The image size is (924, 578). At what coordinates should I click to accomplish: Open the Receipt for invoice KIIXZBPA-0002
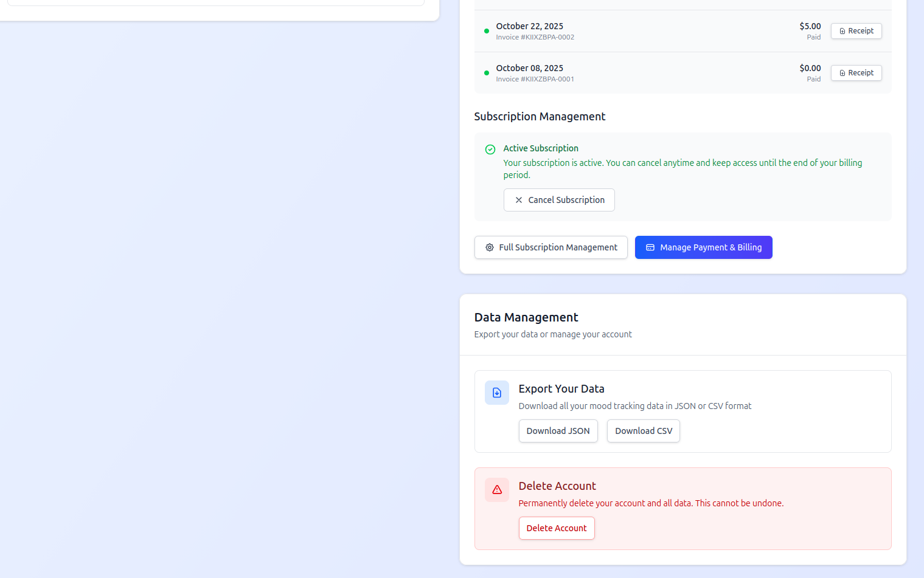pyautogui.click(x=856, y=31)
